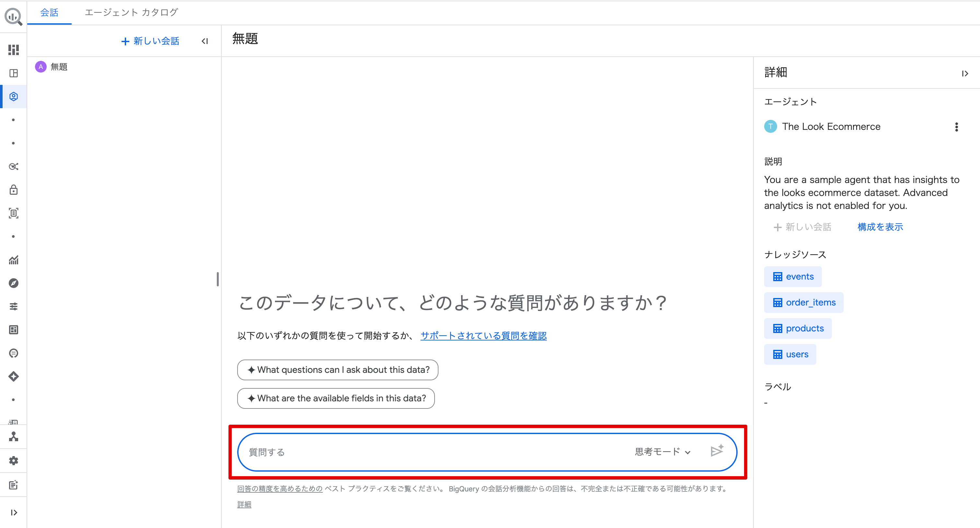Collapse the conversation list panel chevron
Screen dimensions: 980x528
click(x=205, y=41)
